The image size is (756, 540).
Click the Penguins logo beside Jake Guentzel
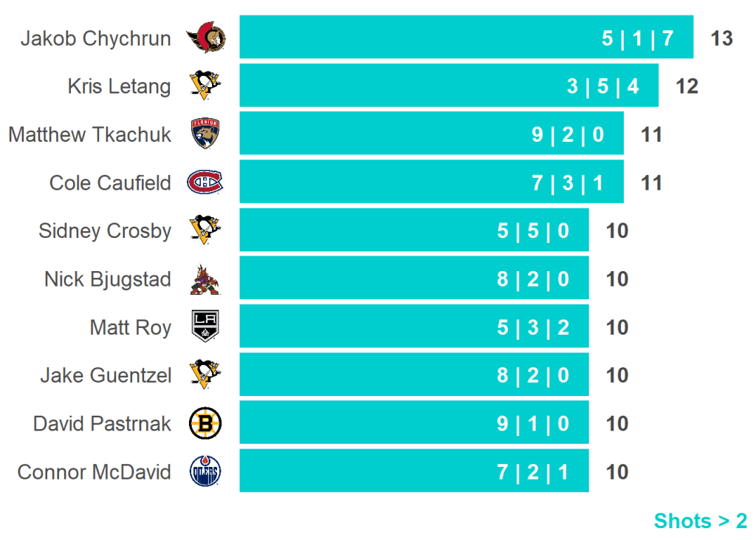(x=205, y=375)
